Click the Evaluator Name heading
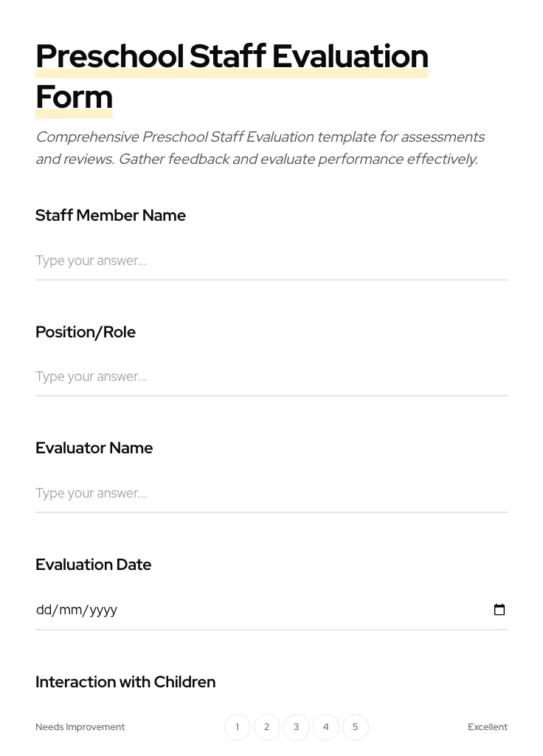The width and height of the screenshot is (543, 756). (94, 448)
